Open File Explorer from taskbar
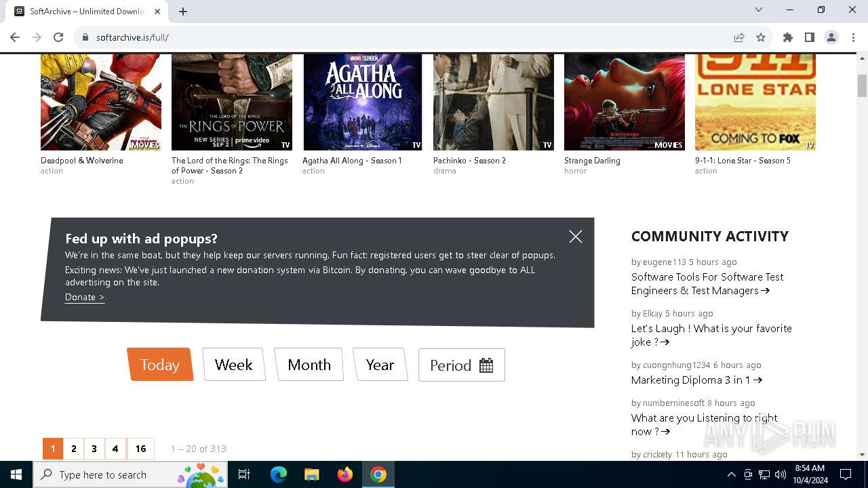Screen dimensions: 868x488 click(x=312, y=474)
